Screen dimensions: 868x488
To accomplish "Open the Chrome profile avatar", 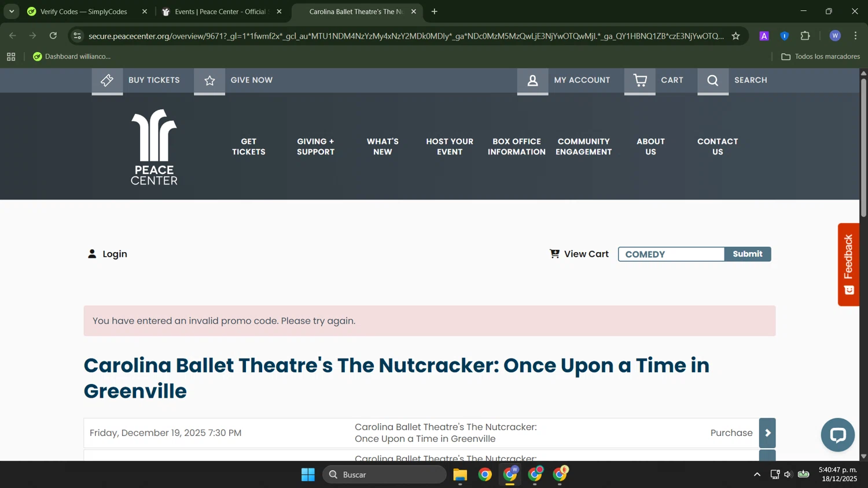I will pyautogui.click(x=834, y=36).
